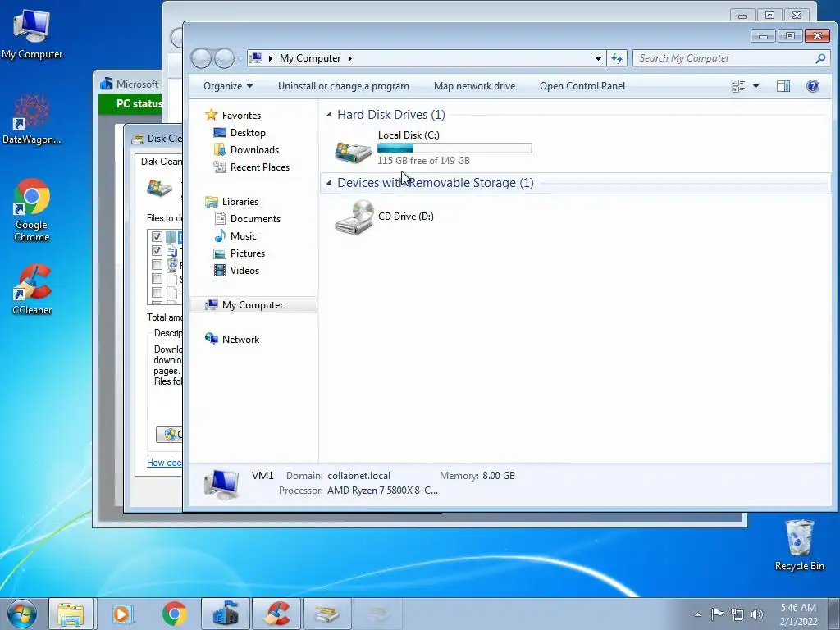This screenshot has width=840, height=630.
Task: Launch Google Chrome from the desktop
Action: [32, 210]
